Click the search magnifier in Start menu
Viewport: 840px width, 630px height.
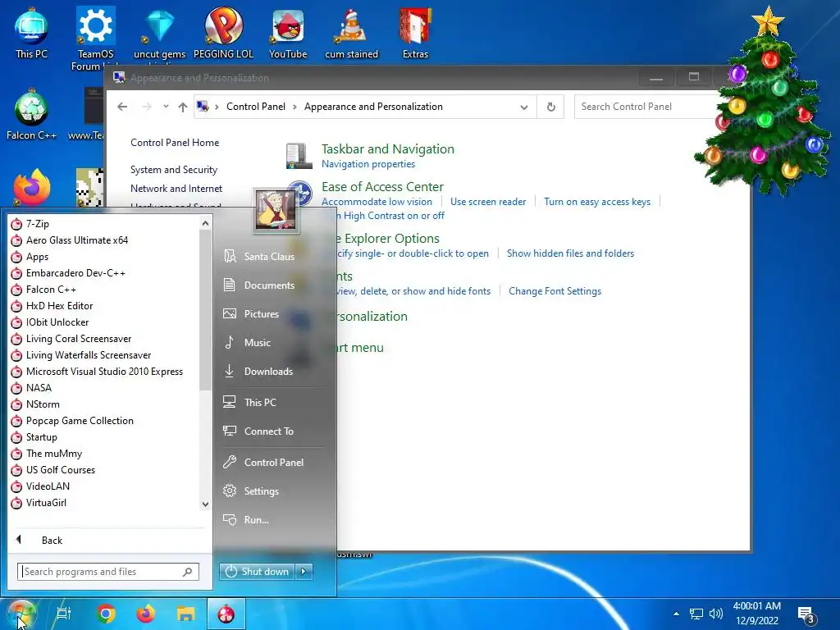click(188, 572)
